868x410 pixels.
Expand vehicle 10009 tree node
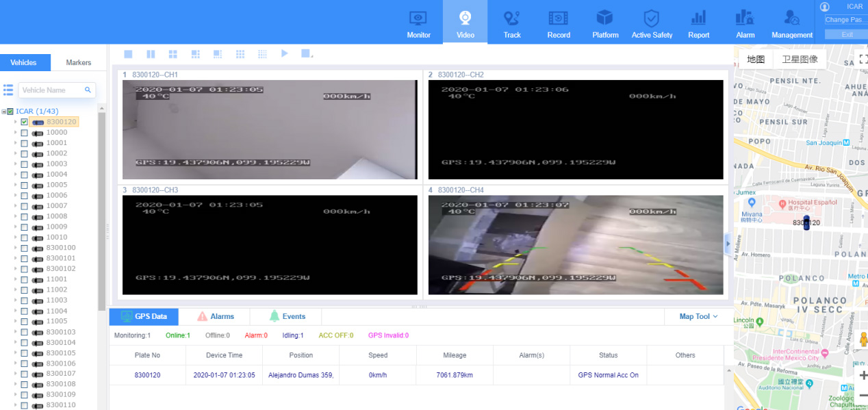click(15, 227)
